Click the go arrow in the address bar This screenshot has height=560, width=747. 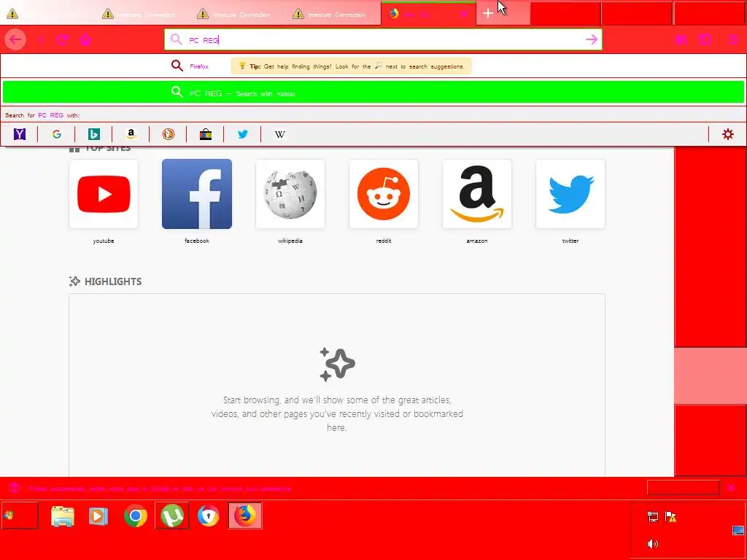pos(591,39)
